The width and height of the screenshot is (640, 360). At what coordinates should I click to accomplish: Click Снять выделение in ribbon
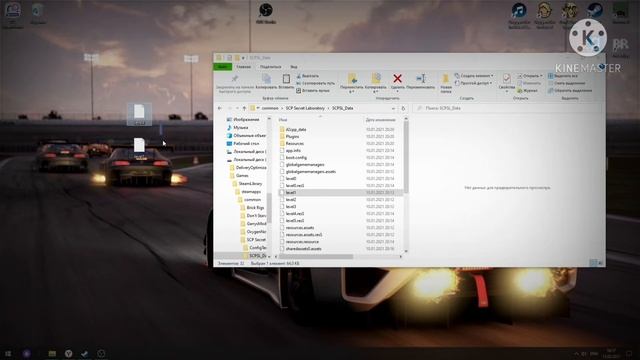pyautogui.click(x=566, y=83)
